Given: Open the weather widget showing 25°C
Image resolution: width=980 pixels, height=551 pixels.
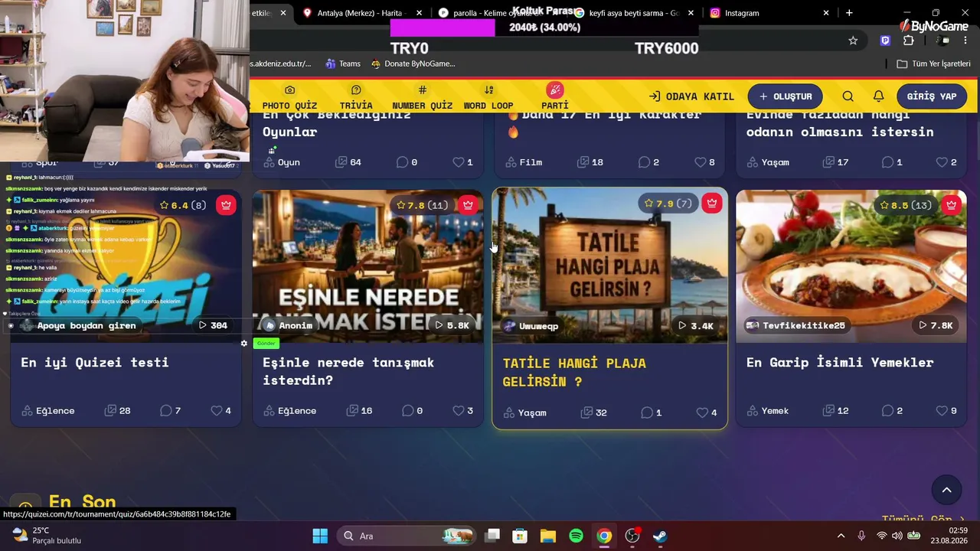Looking at the screenshot, I should coord(46,536).
